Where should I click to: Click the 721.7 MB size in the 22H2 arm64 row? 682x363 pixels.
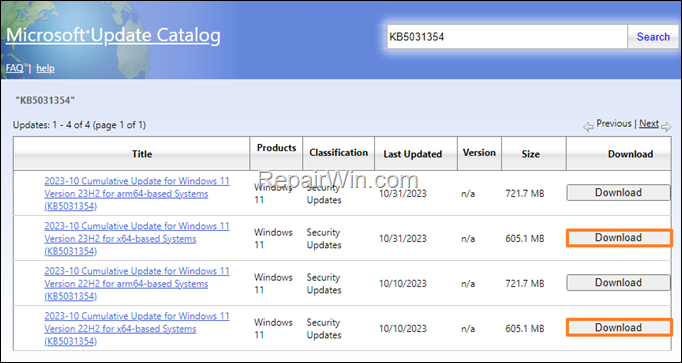pyautogui.click(x=525, y=283)
